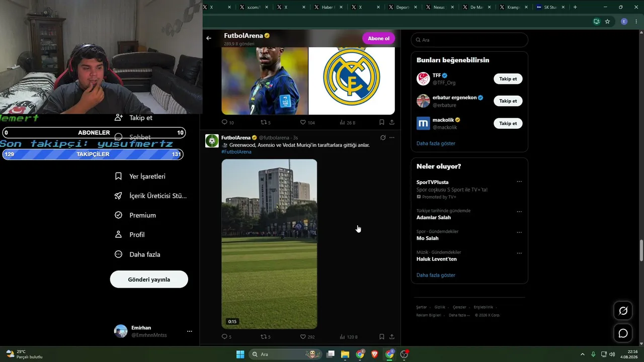Switch to the SK Studio browser tab
644x362 pixels.
coord(550,7)
